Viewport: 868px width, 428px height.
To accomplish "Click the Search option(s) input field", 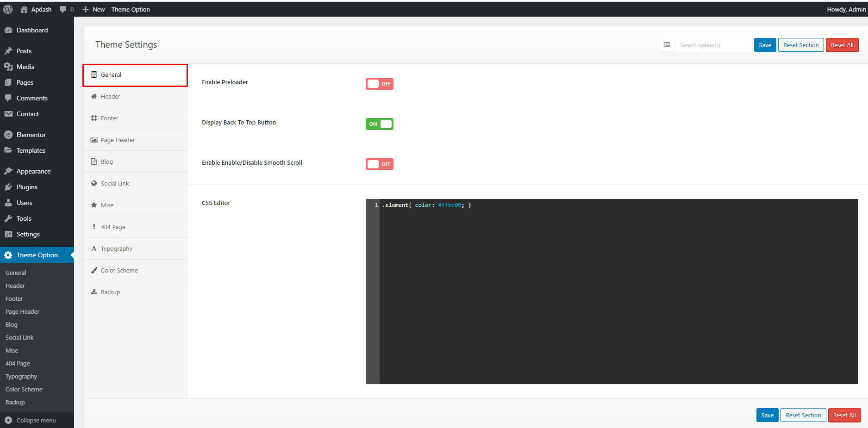I will (714, 45).
